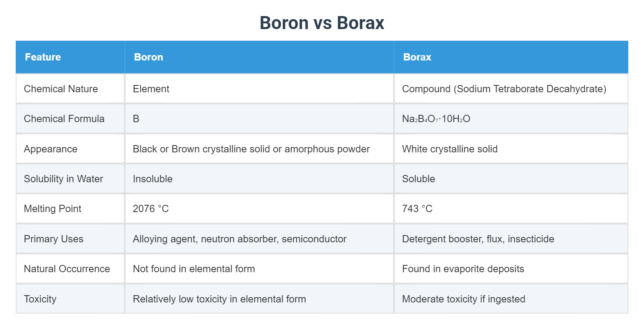Click the Feature column header
This screenshot has height=330, width=644.
[x=43, y=57]
